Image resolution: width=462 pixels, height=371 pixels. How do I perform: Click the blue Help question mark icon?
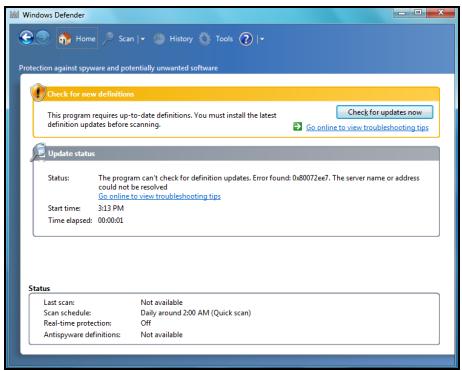246,39
